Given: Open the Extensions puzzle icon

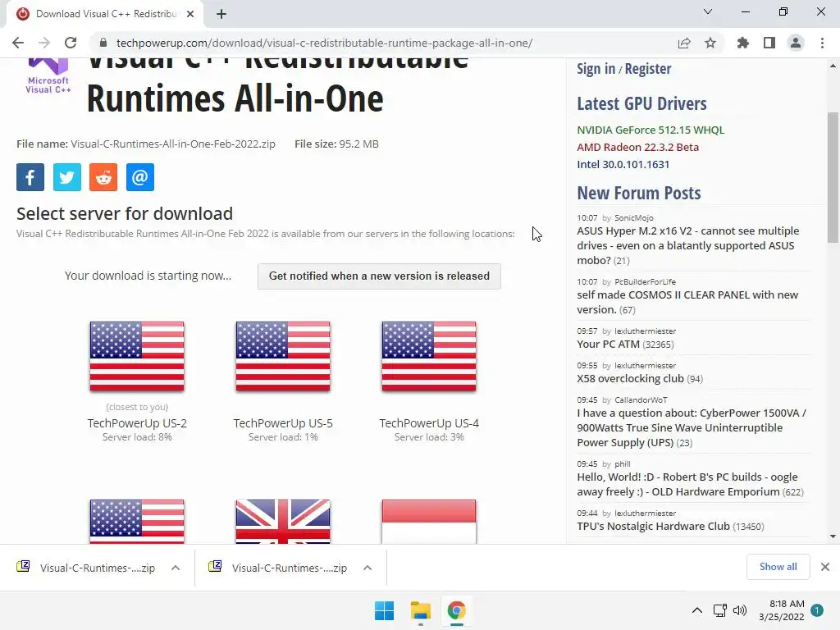Looking at the screenshot, I should 742,43.
